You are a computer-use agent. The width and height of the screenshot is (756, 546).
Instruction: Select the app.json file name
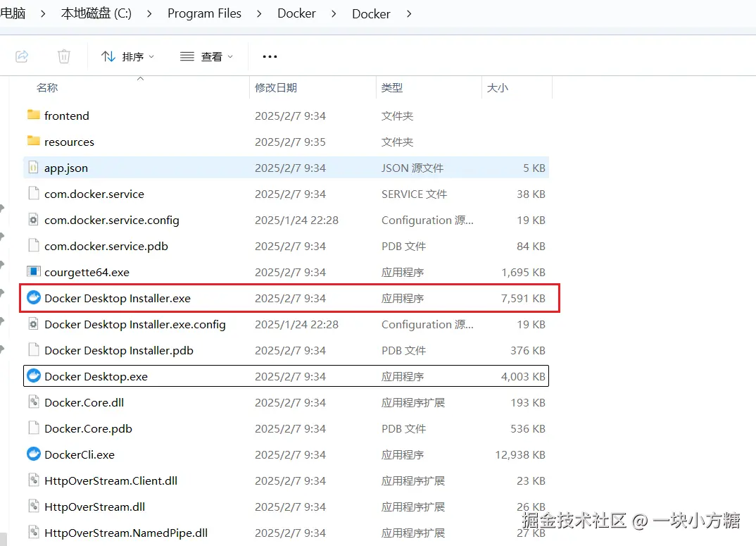point(66,168)
